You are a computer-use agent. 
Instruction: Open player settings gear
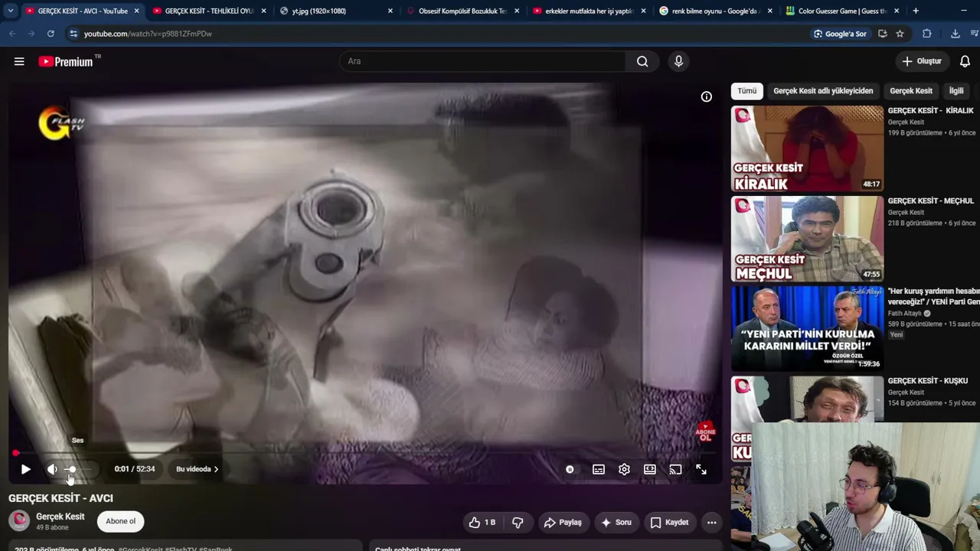coord(624,469)
